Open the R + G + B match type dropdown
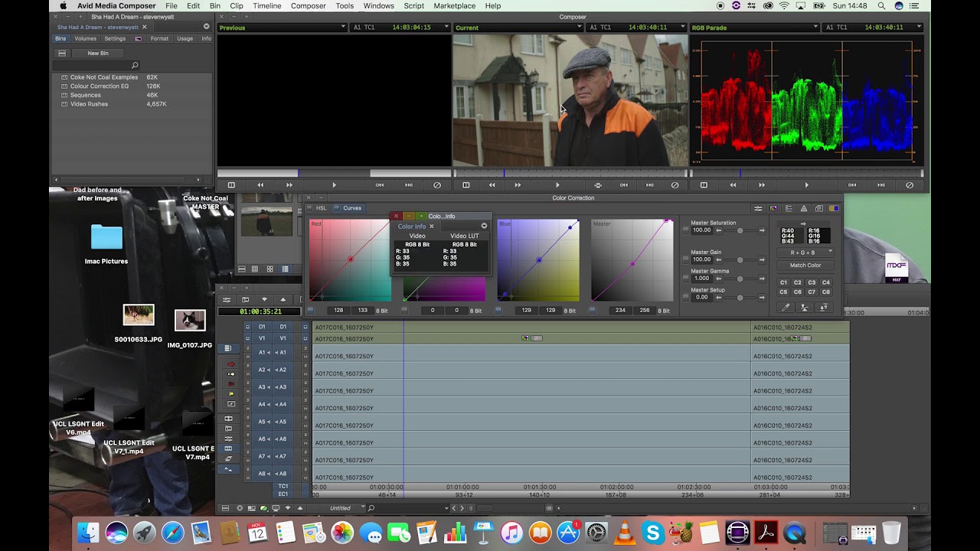The image size is (980, 551). click(805, 252)
